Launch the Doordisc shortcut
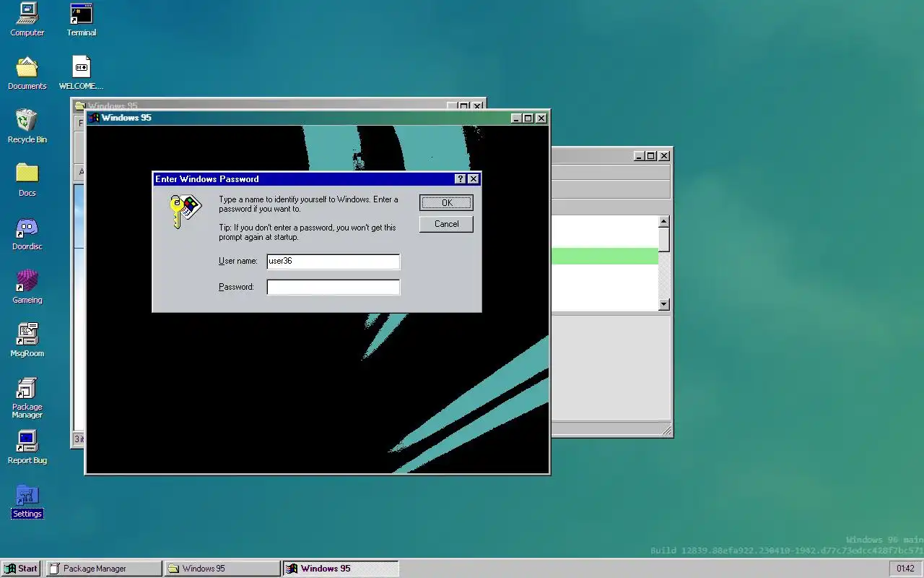 [x=27, y=233]
